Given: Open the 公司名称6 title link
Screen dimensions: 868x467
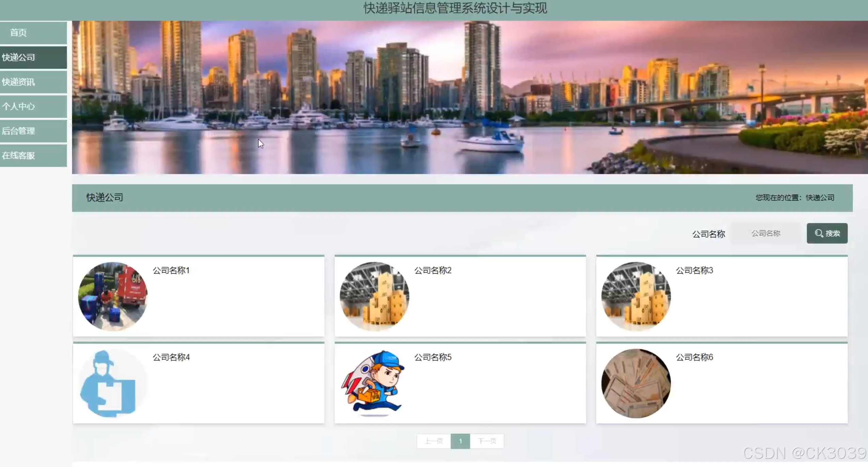Looking at the screenshot, I should [x=694, y=357].
